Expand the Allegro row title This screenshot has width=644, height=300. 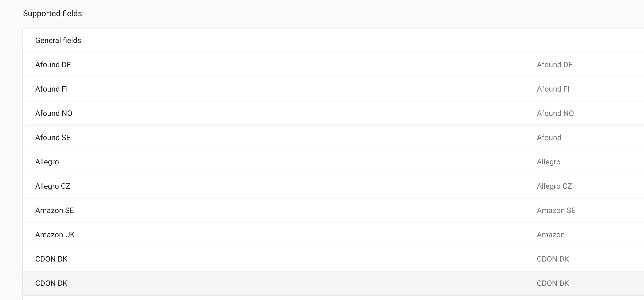[47, 162]
